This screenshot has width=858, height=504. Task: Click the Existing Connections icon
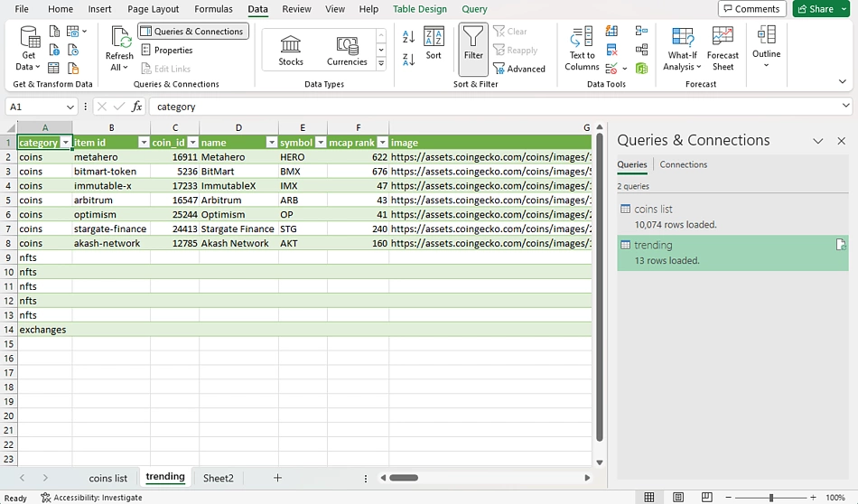tap(73, 69)
